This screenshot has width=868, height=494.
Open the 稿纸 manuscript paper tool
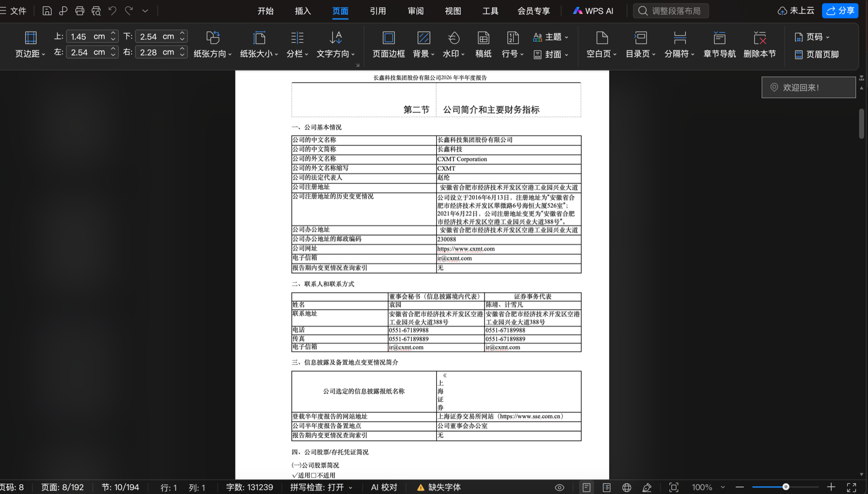coord(483,44)
